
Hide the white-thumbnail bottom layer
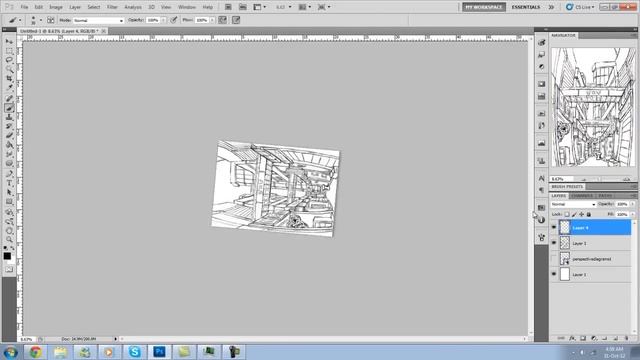click(x=554, y=274)
